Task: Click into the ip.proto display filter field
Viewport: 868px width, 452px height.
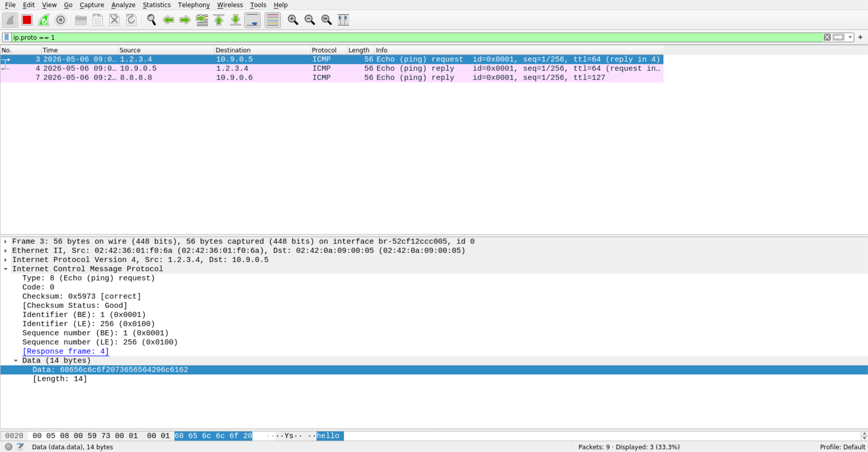Action: (417, 37)
